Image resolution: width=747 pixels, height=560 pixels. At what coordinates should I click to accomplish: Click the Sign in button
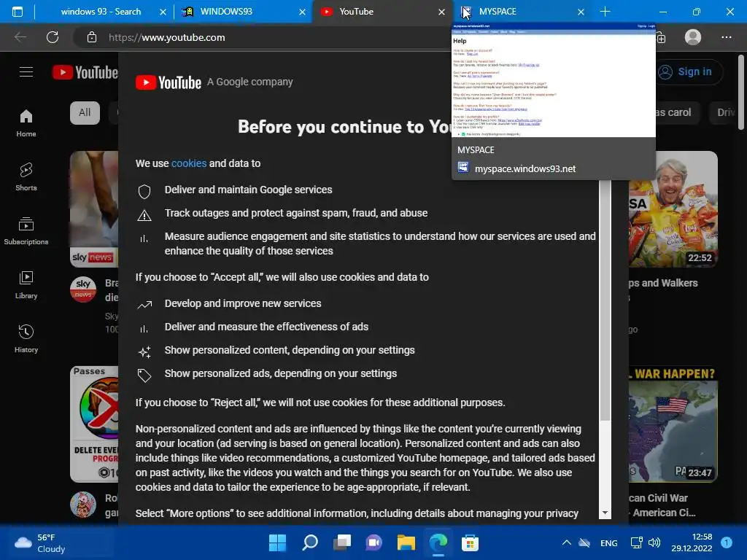pos(686,72)
